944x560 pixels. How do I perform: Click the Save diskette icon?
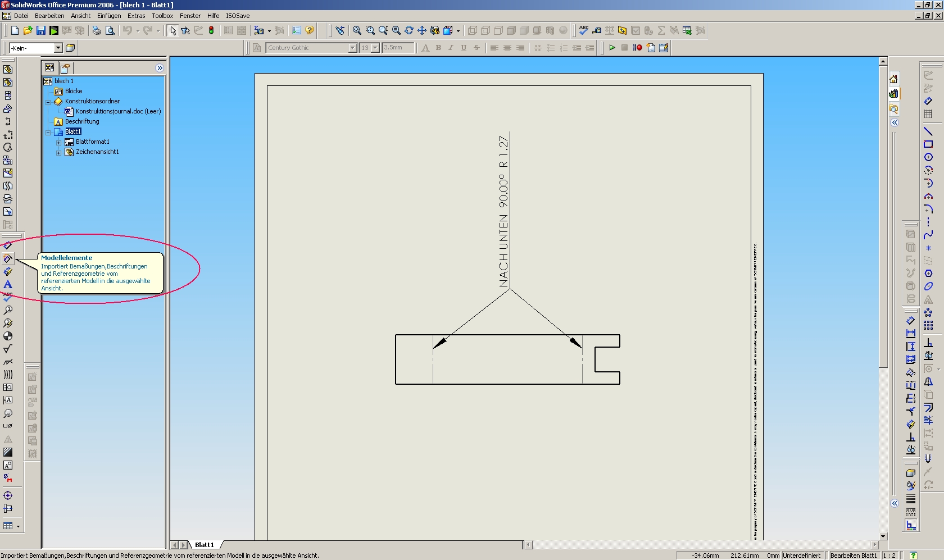tap(41, 30)
